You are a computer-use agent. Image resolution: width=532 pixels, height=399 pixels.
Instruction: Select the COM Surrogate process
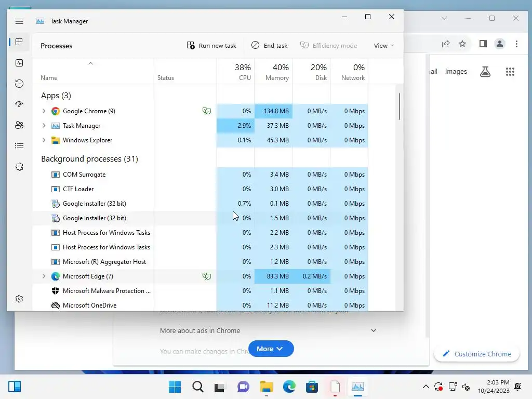coord(200,175)
